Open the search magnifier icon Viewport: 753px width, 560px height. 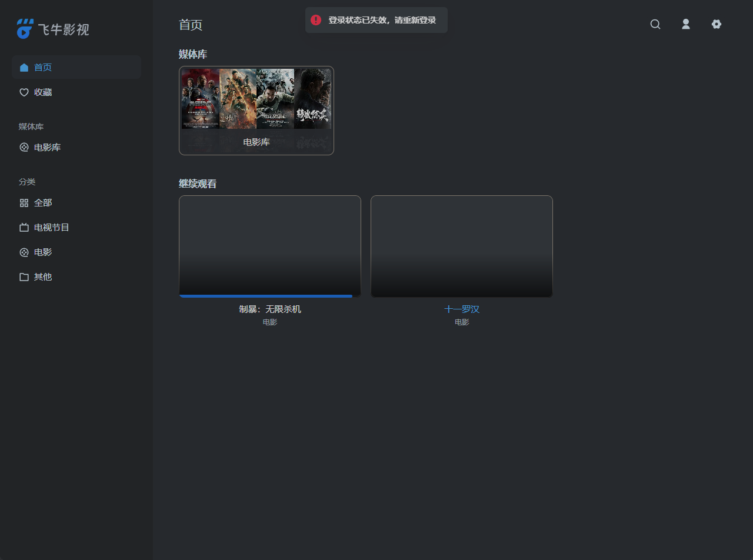655,24
